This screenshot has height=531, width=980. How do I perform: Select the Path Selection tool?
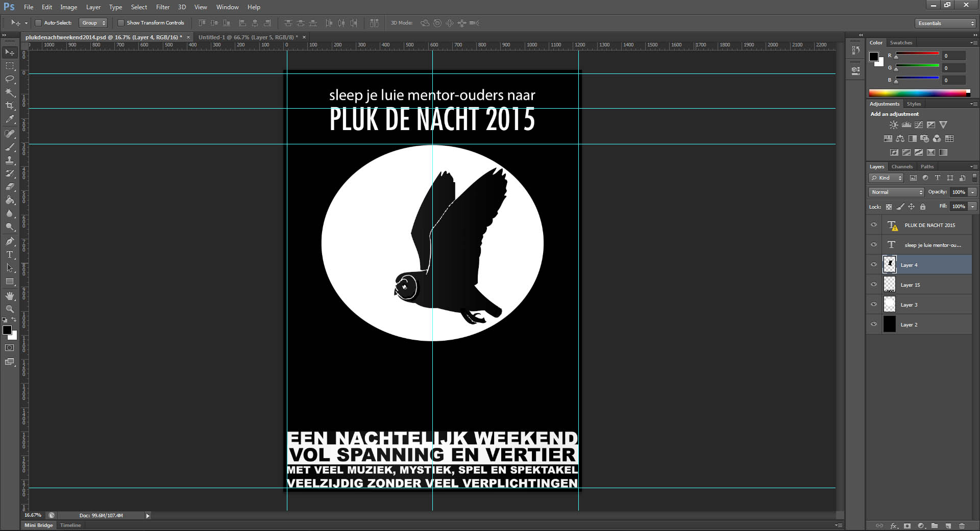(10, 267)
